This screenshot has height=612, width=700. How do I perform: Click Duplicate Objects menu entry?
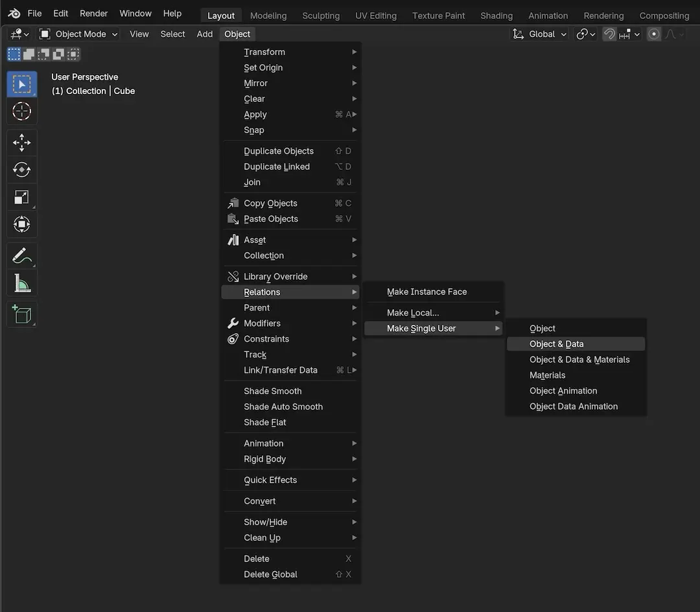click(279, 151)
